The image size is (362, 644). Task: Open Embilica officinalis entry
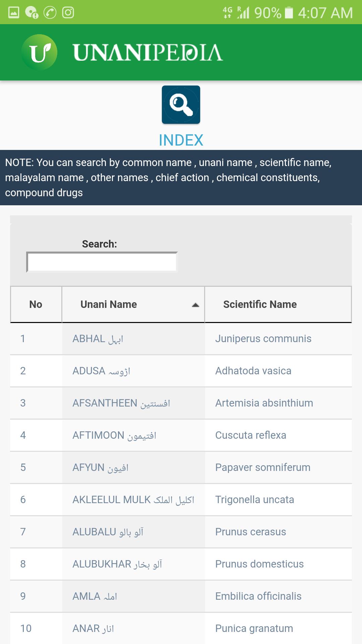[x=258, y=596]
